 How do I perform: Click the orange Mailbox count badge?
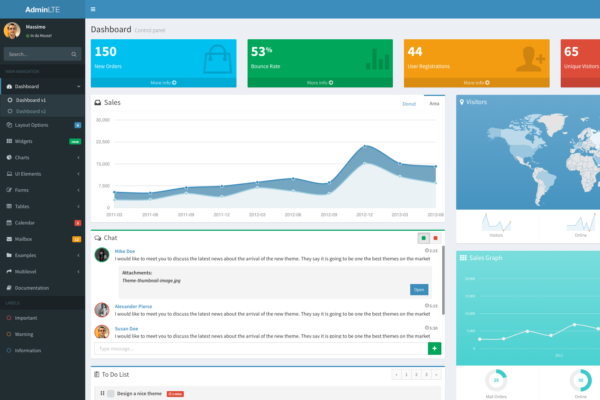(77, 239)
